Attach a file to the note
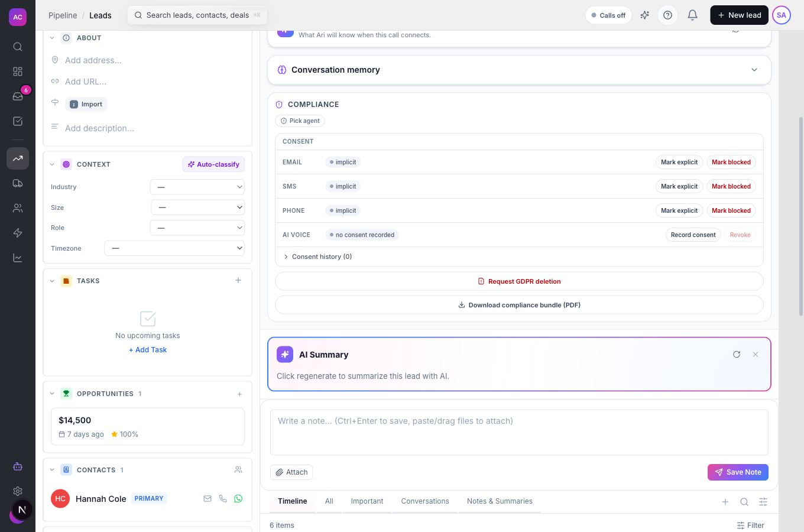The width and height of the screenshot is (804, 532). [291, 472]
